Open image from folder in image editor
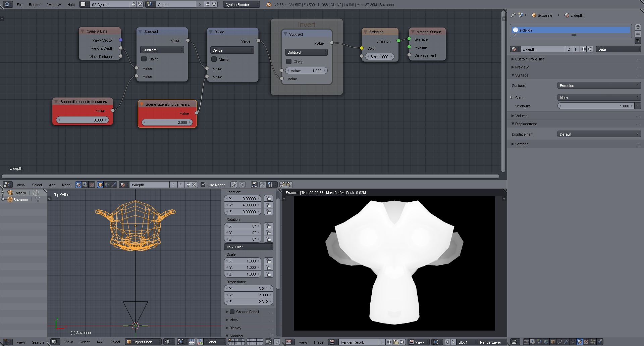644x346 pixels. point(396,342)
